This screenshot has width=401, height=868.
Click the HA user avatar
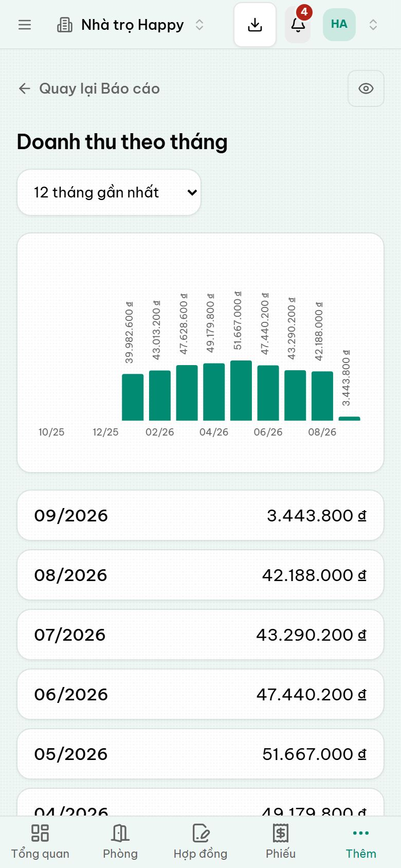(339, 24)
